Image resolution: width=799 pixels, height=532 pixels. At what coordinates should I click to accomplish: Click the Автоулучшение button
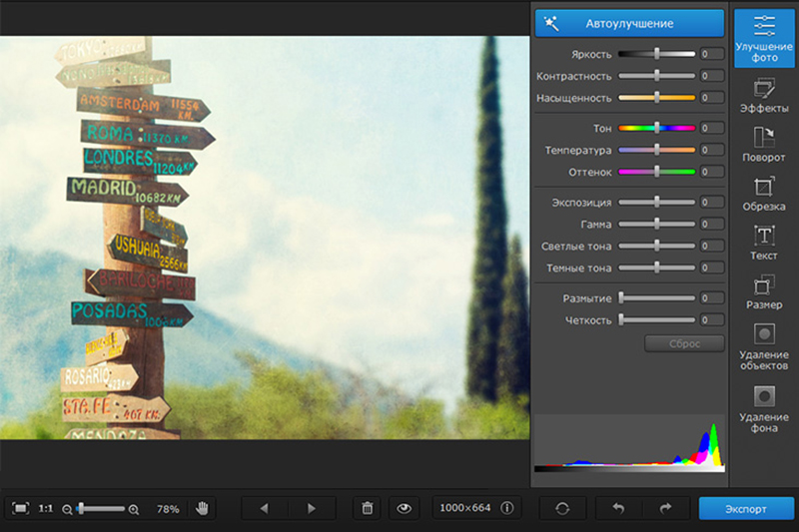click(629, 23)
